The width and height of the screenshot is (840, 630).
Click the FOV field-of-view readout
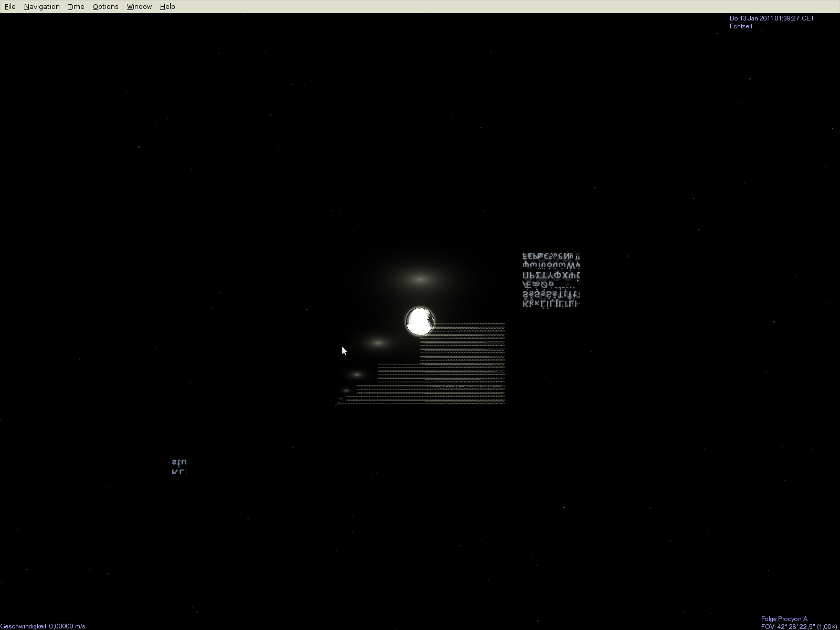pos(799,626)
